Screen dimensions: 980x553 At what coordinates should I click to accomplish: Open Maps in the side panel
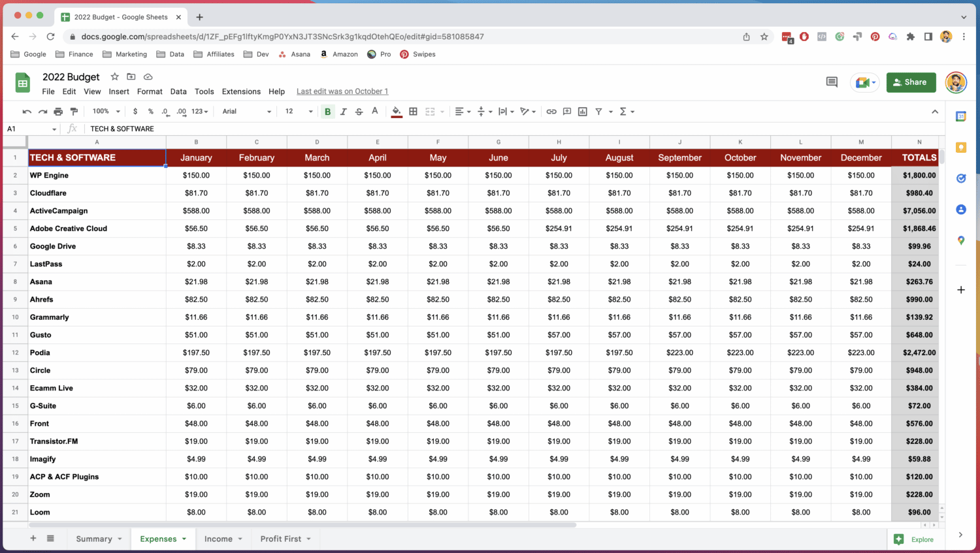(961, 240)
